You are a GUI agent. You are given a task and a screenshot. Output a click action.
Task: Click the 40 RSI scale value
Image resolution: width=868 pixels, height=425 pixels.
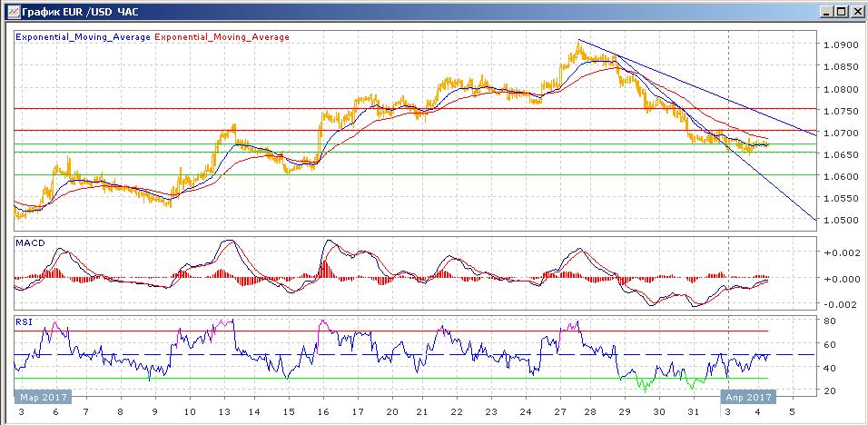coord(829,368)
